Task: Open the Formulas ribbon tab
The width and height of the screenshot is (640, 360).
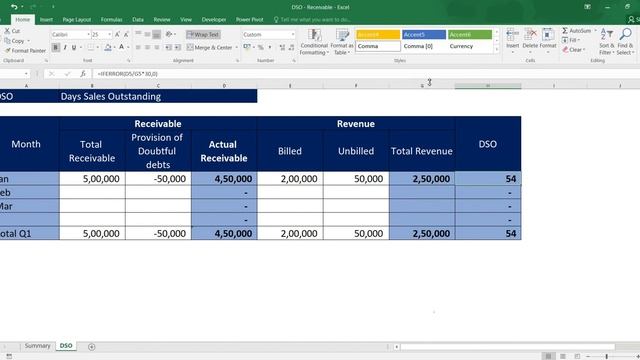Action: tap(111, 20)
